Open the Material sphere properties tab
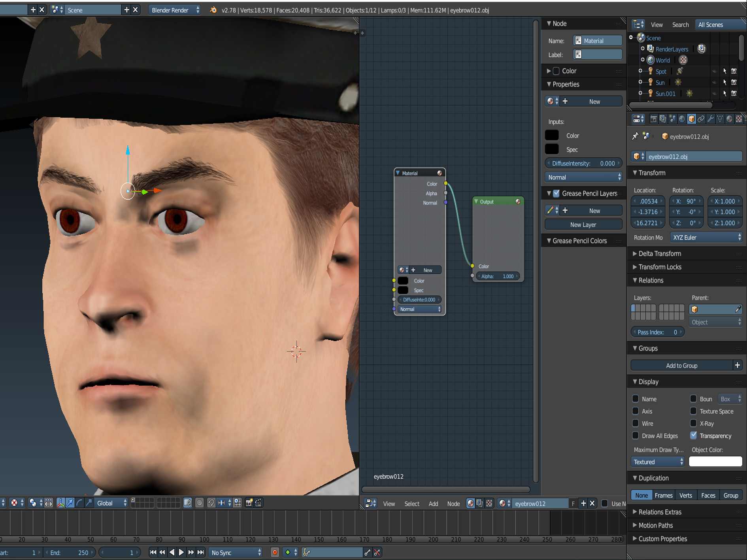The image size is (747, 560). point(729,119)
